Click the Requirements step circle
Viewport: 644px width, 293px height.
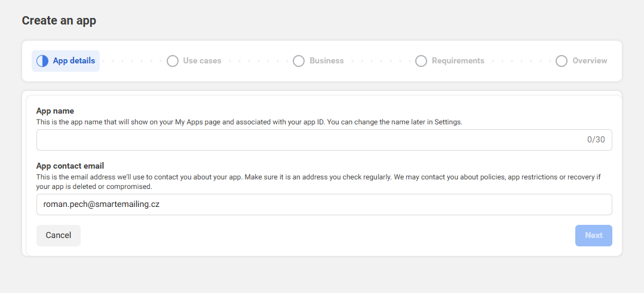(421, 61)
